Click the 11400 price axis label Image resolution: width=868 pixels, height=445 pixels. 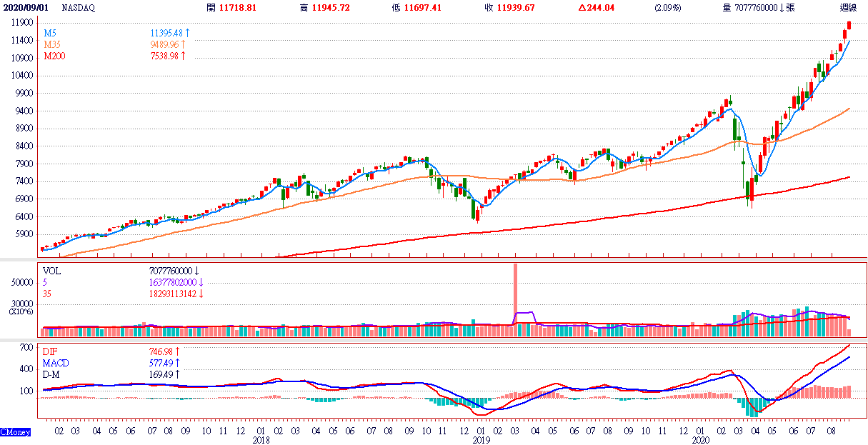[24, 40]
